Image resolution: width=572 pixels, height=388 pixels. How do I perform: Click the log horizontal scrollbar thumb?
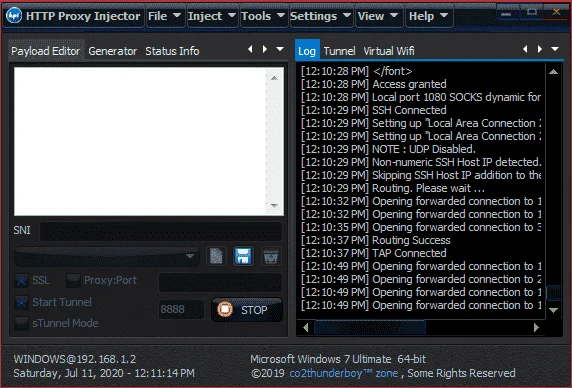click(370, 327)
